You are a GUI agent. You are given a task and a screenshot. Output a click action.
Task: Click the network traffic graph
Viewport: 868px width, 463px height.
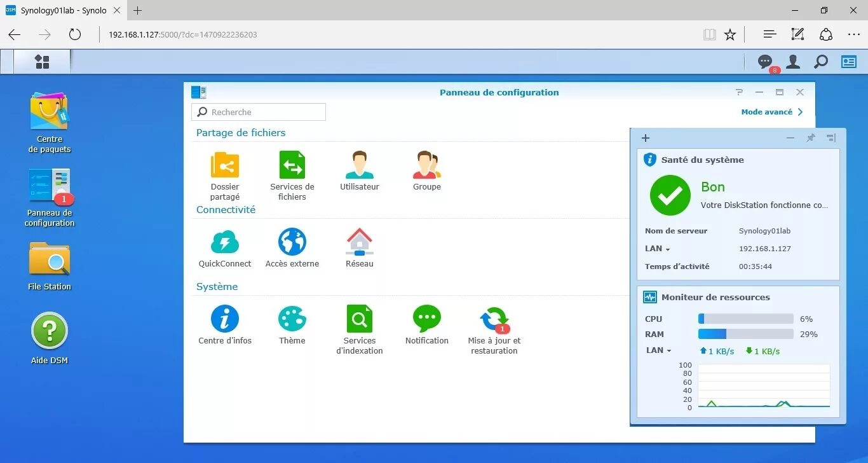click(764, 386)
